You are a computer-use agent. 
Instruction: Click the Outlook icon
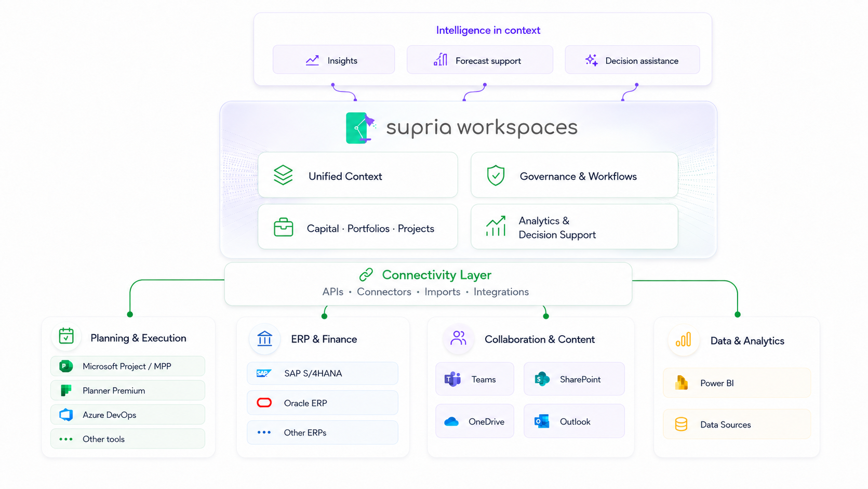point(542,421)
